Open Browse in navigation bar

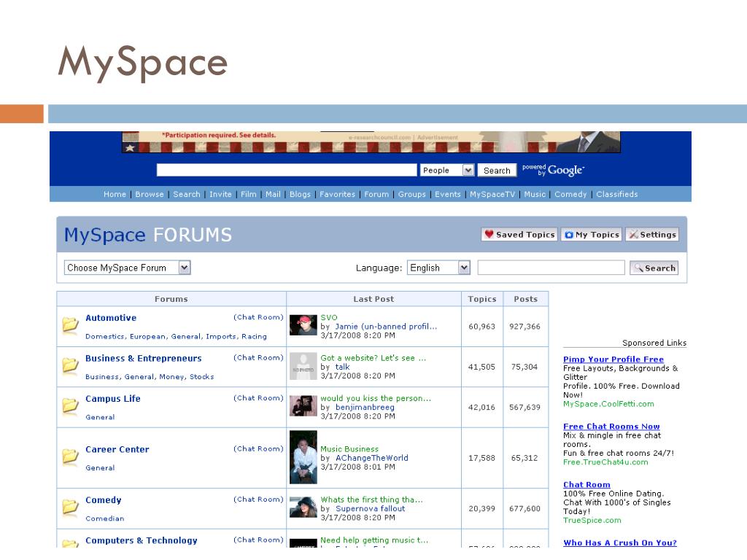pyautogui.click(x=150, y=194)
